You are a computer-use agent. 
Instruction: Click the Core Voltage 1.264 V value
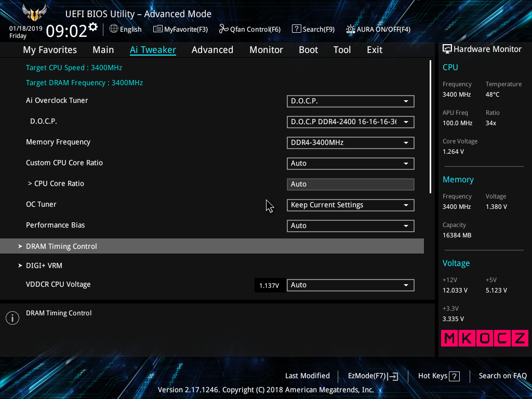tap(453, 152)
